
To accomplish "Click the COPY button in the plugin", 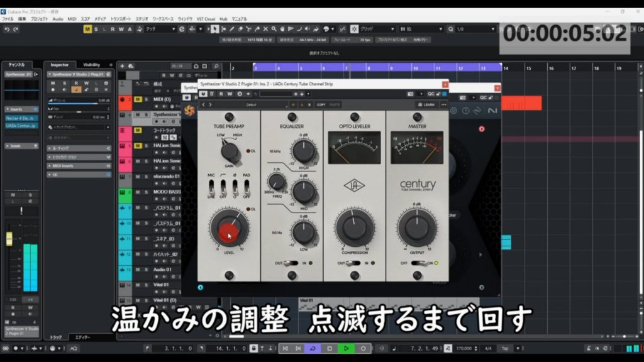I will [x=321, y=105].
